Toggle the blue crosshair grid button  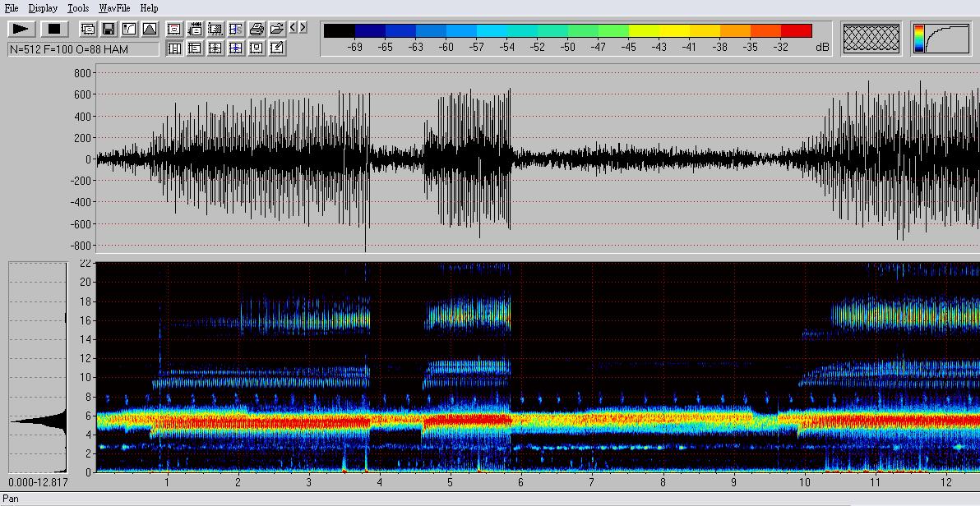236,48
